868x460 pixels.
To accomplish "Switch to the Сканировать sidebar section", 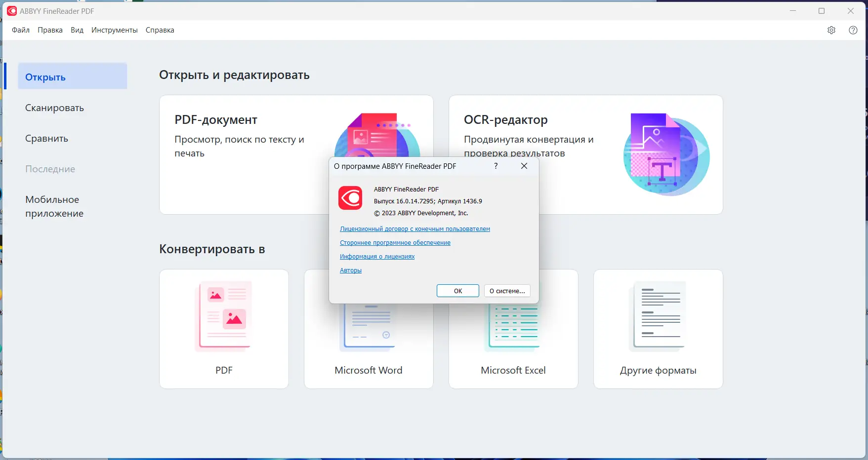I will click(x=54, y=108).
